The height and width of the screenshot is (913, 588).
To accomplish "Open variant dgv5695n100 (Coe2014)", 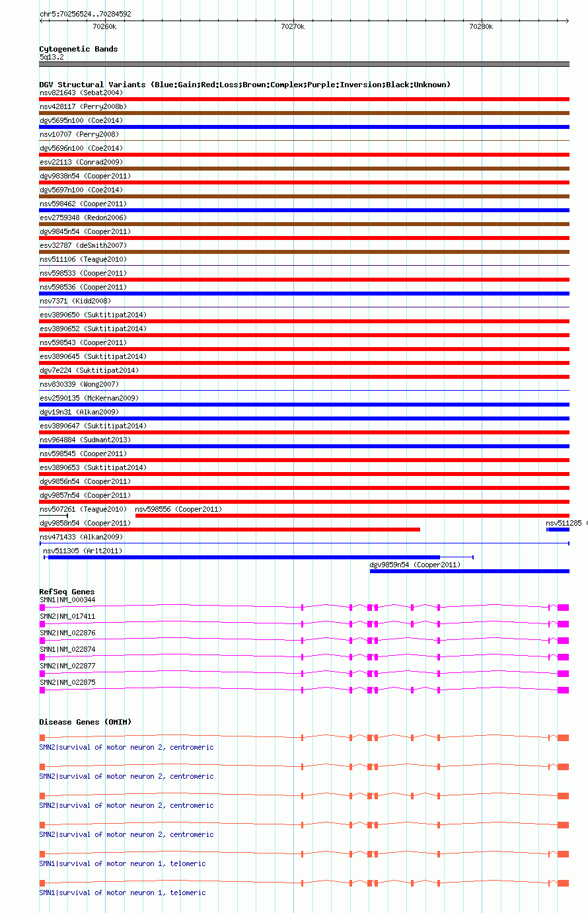I will click(x=81, y=120).
